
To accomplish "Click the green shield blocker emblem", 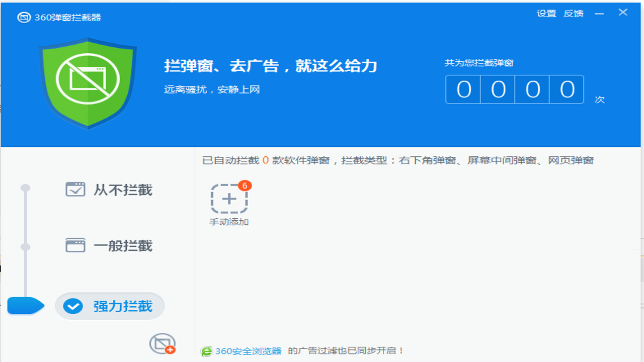I will point(88,83).
